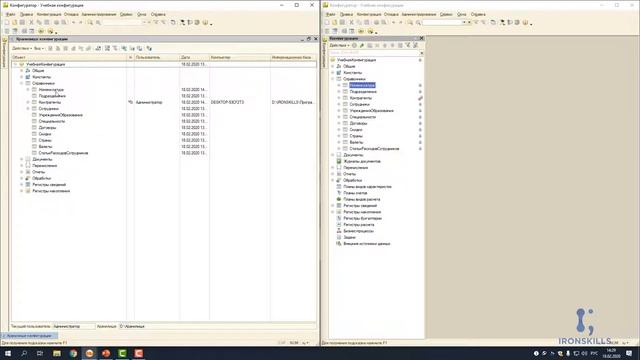This screenshot has width=640, height=360.
Task: Click Планы видов расчета icon in right tree
Action: pyautogui.click(x=339, y=199)
